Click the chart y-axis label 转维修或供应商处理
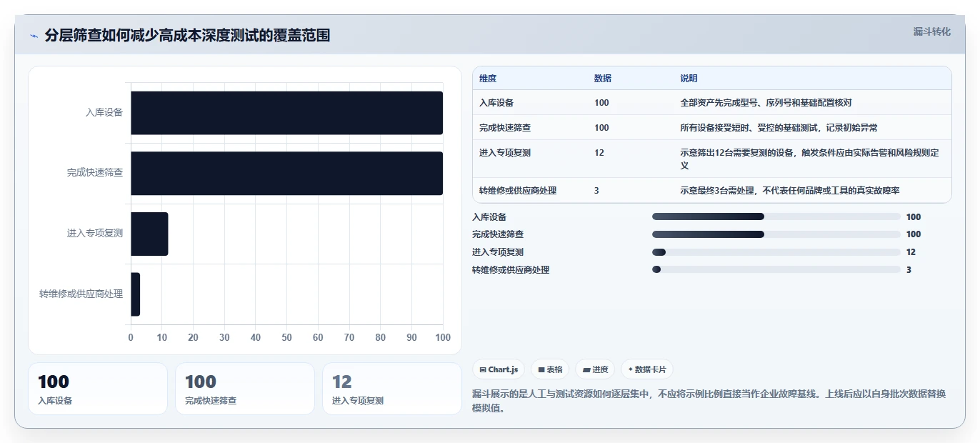The height and width of the screenshot is (443, 980). 81,294
